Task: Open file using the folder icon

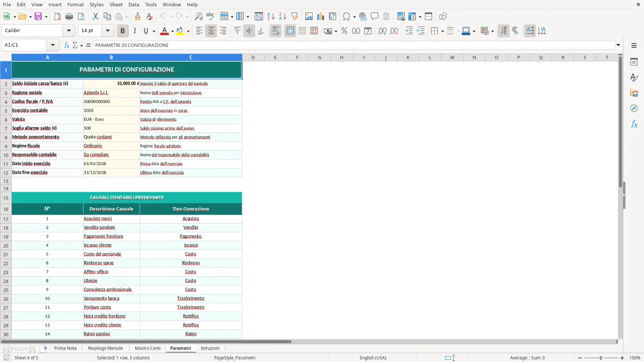Action: 21,17
